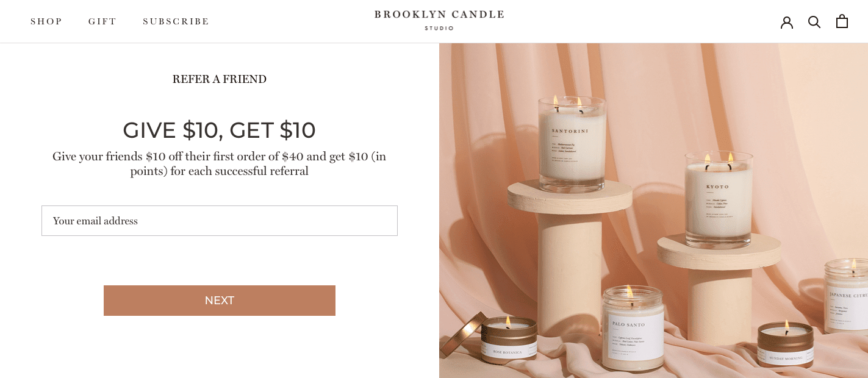The height and width of the screenshot is (378, 868).
Task: Select the SUBSCRIBE navigation item
Action: (176, 21)
